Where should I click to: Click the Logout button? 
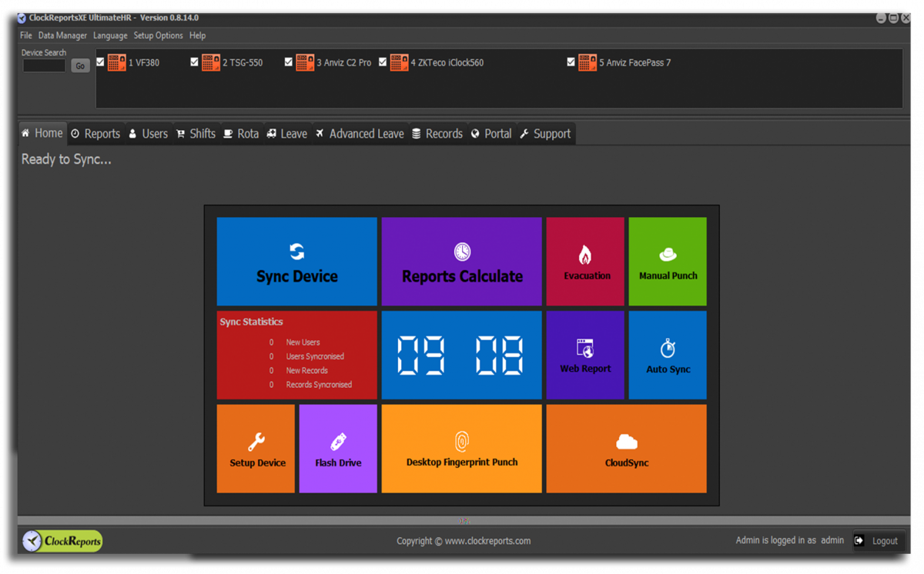coord(877,541)
